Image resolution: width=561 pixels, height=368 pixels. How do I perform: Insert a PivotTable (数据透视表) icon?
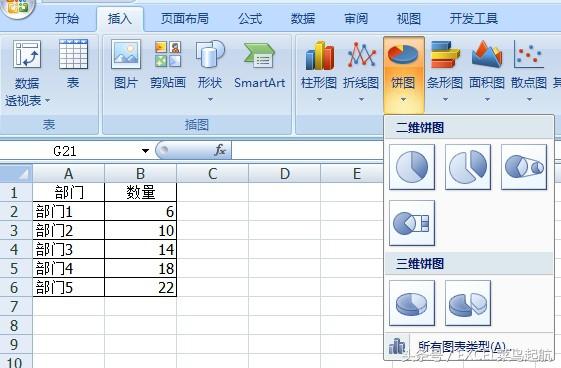click(x=27, y=54)
